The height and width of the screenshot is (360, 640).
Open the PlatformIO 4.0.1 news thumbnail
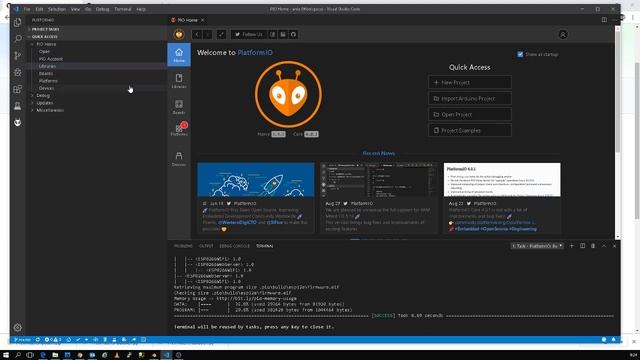[x=502, y=180]
